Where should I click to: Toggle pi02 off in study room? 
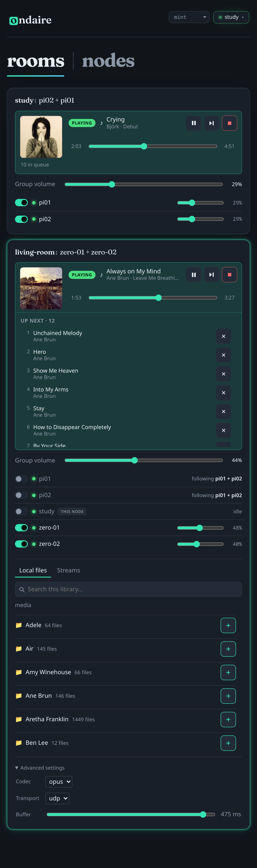click(21, 219)
